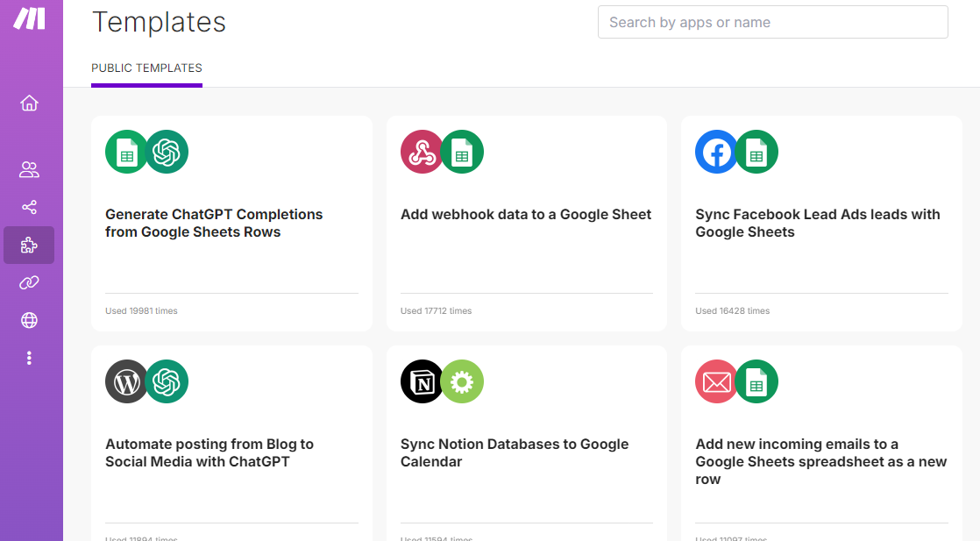Click the Notion icon on the template card
This screenshot has width=980, height=541.
pyautogui.click(x=422, y=382)
